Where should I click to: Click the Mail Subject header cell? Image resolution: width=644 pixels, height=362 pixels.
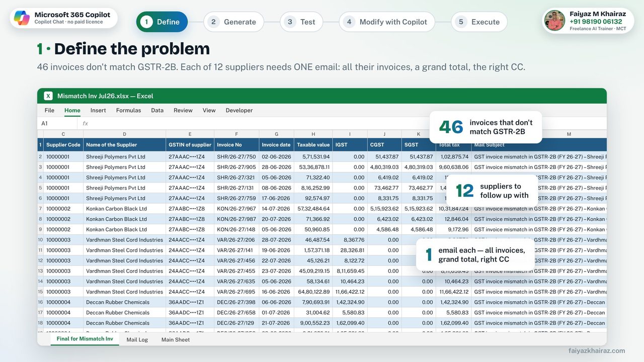(539, 145)
